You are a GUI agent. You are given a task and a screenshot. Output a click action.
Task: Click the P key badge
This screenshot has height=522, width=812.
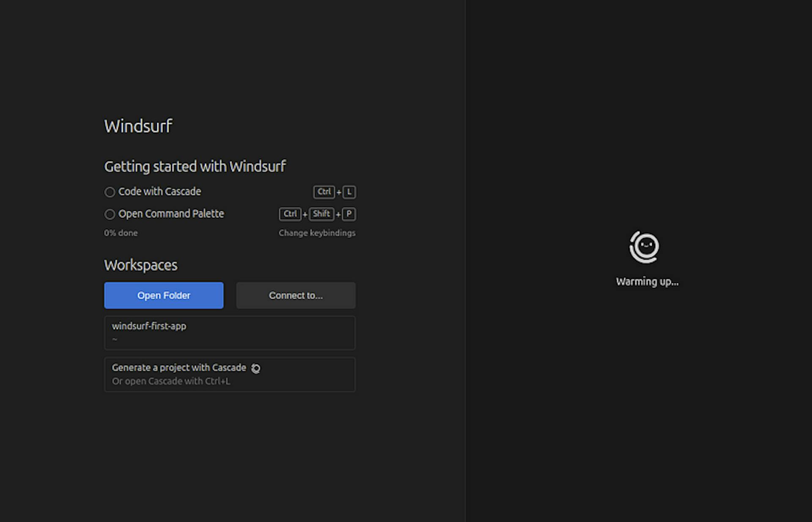pyautogui.click(x=349, y=214)
